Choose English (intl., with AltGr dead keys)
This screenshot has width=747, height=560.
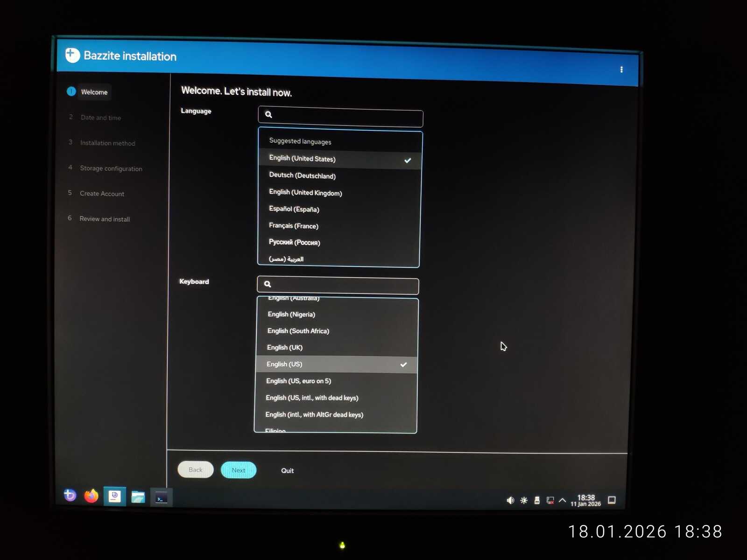pyautogui.click(x=336, y=415)
